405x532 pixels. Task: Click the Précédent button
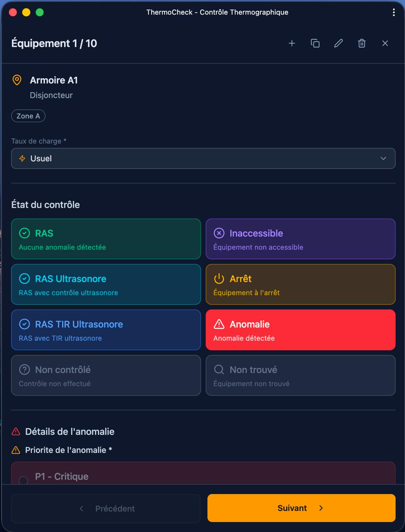pyautogui.click(x=106, y=508)
